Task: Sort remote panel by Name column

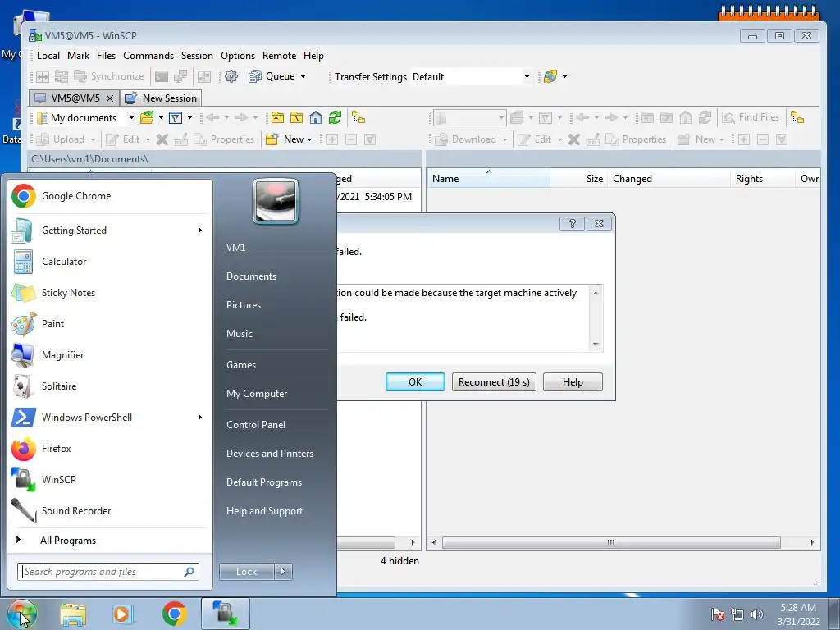Action: 489,179
